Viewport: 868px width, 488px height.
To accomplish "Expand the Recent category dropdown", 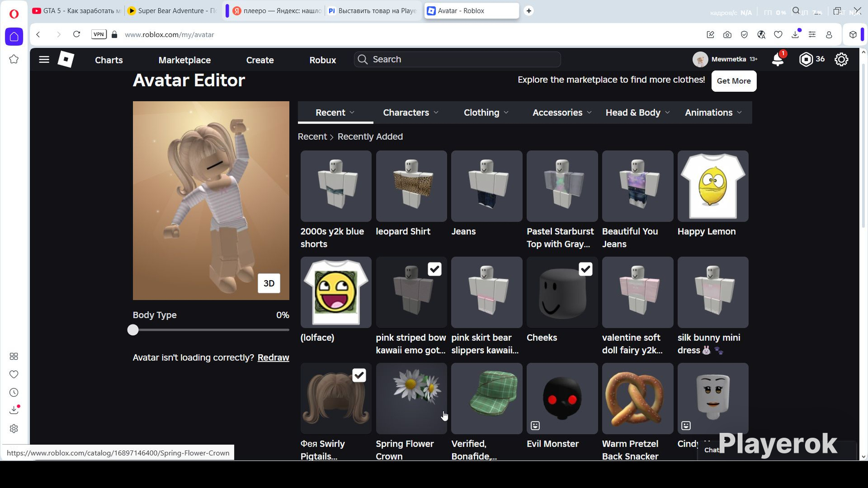I will pos(335,113).
